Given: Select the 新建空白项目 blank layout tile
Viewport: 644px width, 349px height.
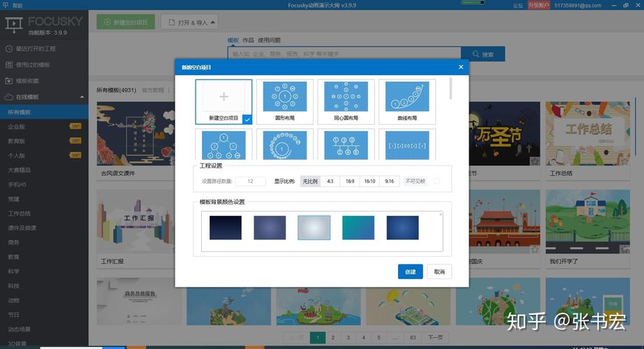Looking at the screenshot, I should pos(224,102).
